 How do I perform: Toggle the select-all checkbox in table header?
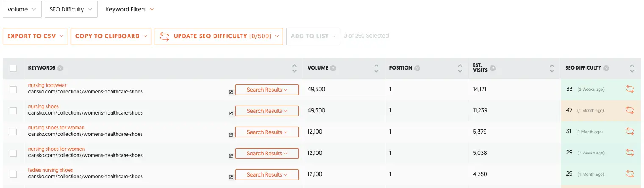pos(13,68)
